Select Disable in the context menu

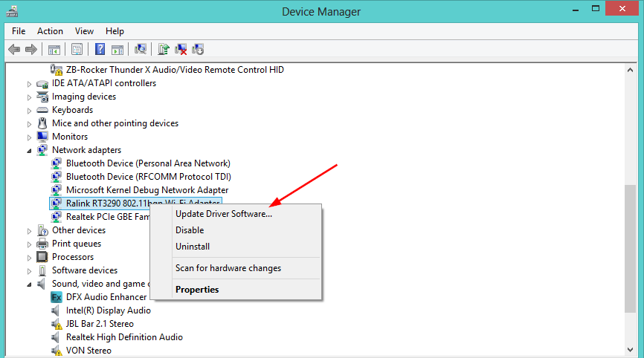click(x=190, y=230)
